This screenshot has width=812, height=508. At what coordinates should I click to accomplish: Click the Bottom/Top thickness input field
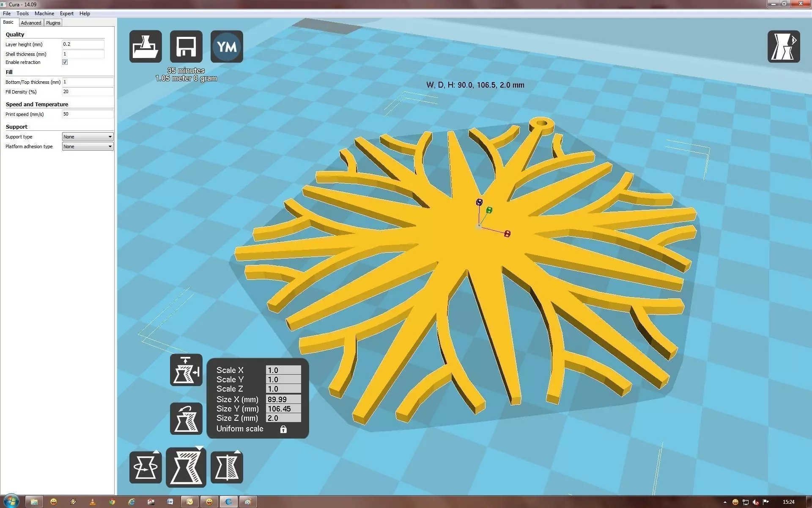coord(88,82)
